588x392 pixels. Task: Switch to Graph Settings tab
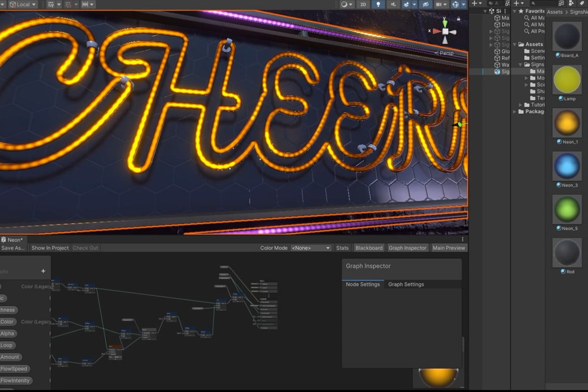406,284
